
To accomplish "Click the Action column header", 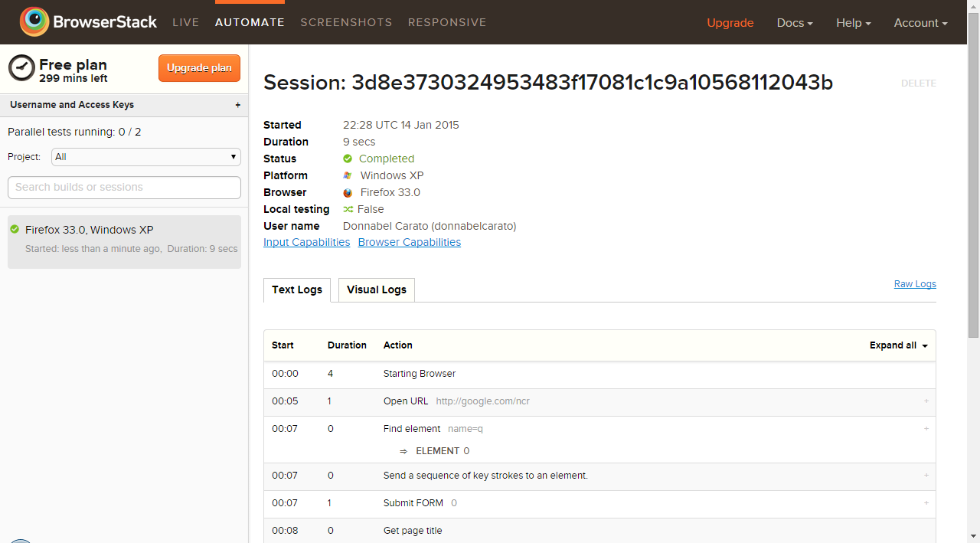I will click(398, 345).
